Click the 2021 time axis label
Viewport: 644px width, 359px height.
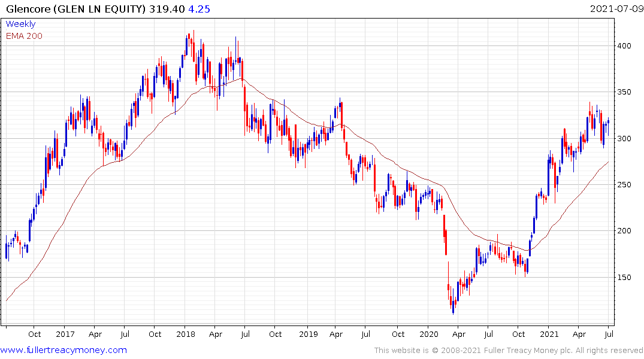coord(549,334)
